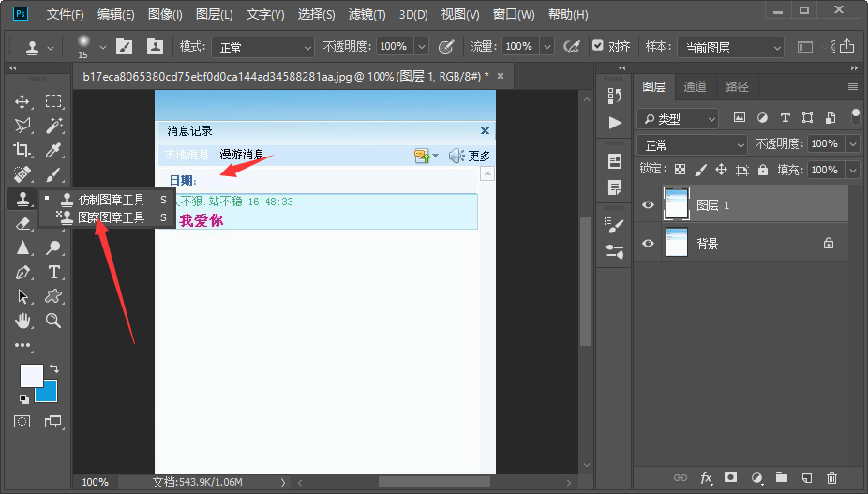Open layer 填充 fill dropdown arrow

(853, 170)
